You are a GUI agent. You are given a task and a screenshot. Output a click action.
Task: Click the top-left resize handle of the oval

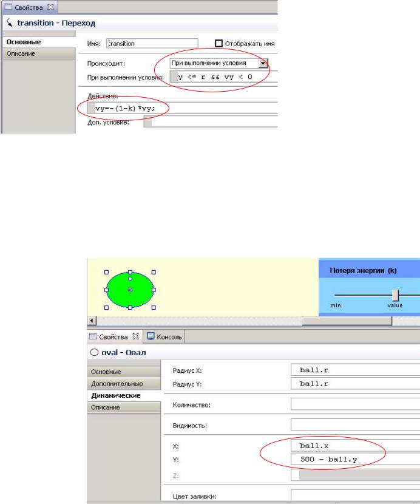click(x=106, y=272)
